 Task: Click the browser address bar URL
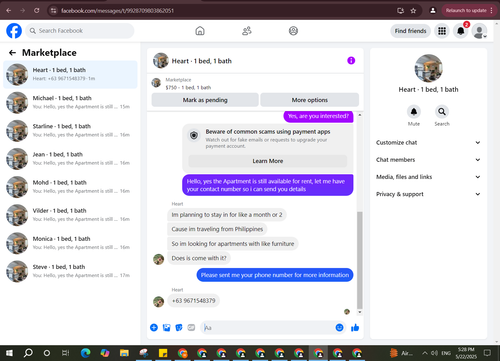pos(117,11)
